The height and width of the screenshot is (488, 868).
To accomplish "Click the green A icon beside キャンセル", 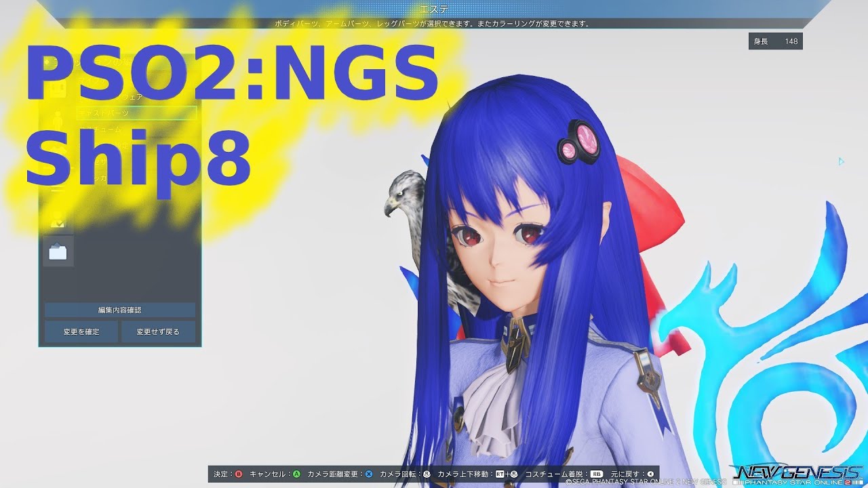I will point(296,474).
